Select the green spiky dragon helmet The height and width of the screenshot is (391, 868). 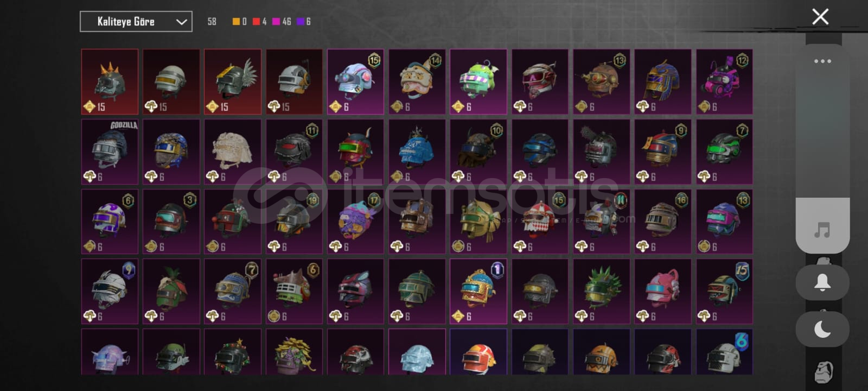click(x=602, y=291)
